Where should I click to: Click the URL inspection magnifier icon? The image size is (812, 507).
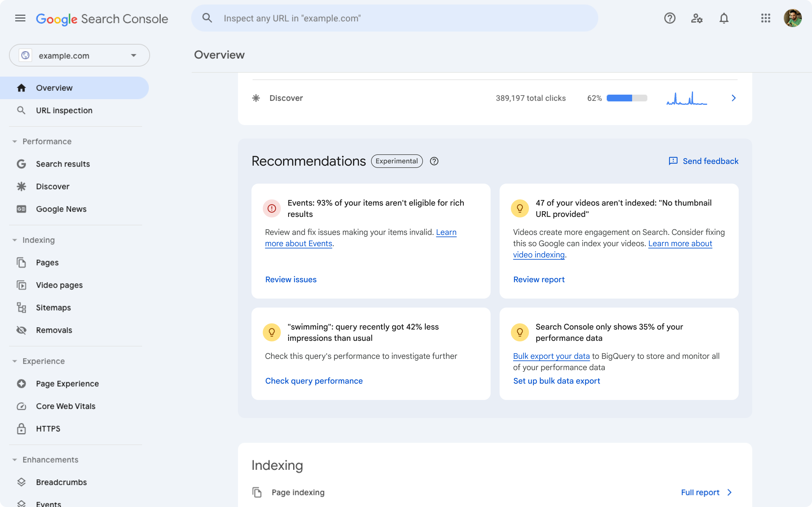pos(21,110)
